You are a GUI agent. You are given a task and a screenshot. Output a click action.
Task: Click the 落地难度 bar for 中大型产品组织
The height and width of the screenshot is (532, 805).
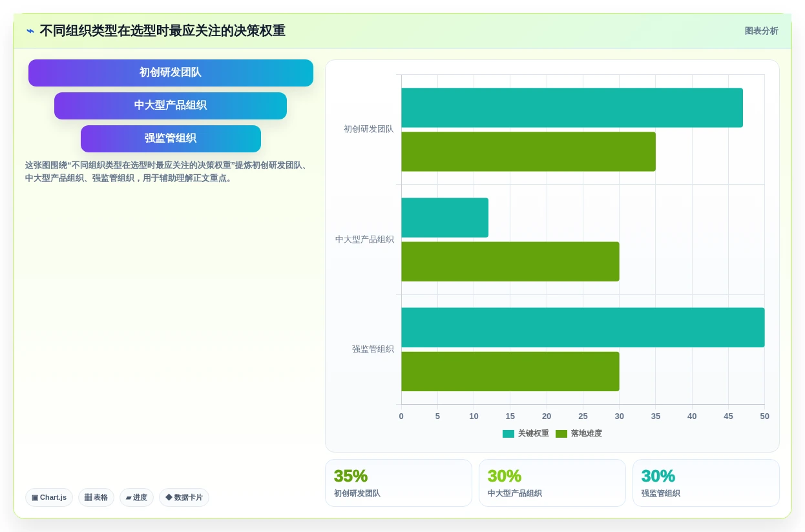[x=510, y=261]
